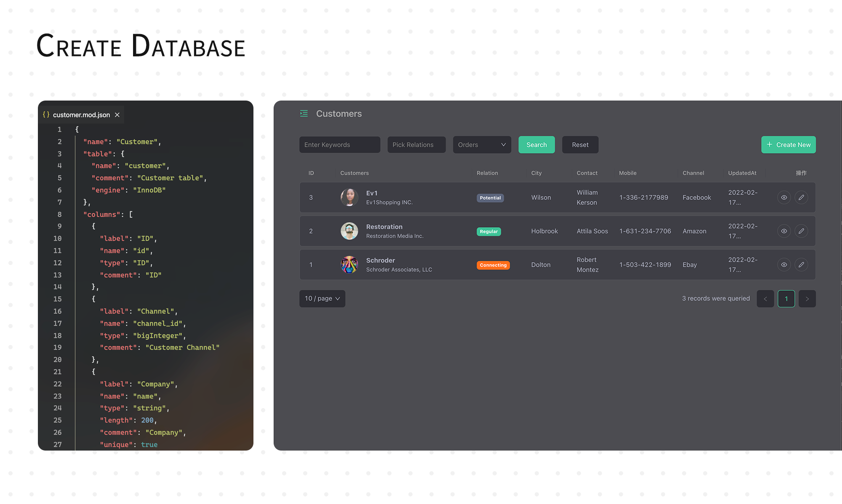Close the customer.mod.json tab
Image resolution: width=842 pixels, height=504 pixels.
117,114
